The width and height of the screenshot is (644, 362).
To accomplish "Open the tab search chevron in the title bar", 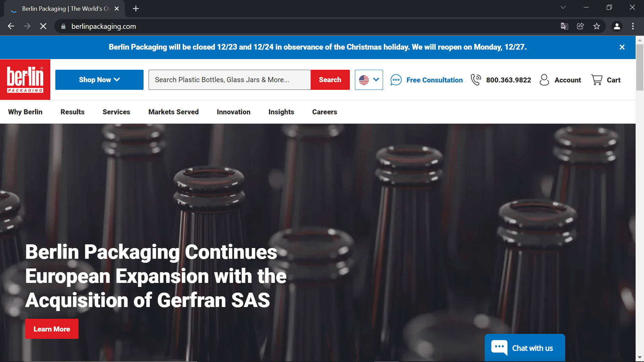I will coord(563,7).
